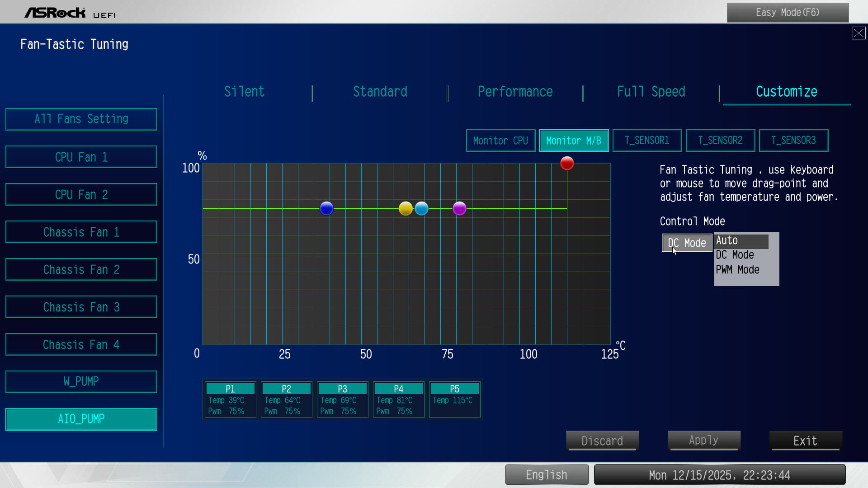
Task: Switch to Easy Mode (F6)
Action: coord(788,13)
